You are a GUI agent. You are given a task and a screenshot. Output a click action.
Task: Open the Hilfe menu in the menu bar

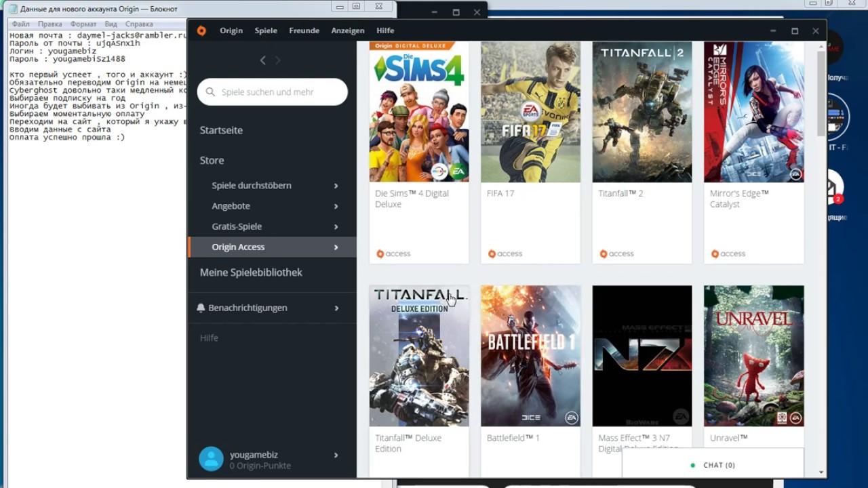pyautogui.click(x=385, y=30)
